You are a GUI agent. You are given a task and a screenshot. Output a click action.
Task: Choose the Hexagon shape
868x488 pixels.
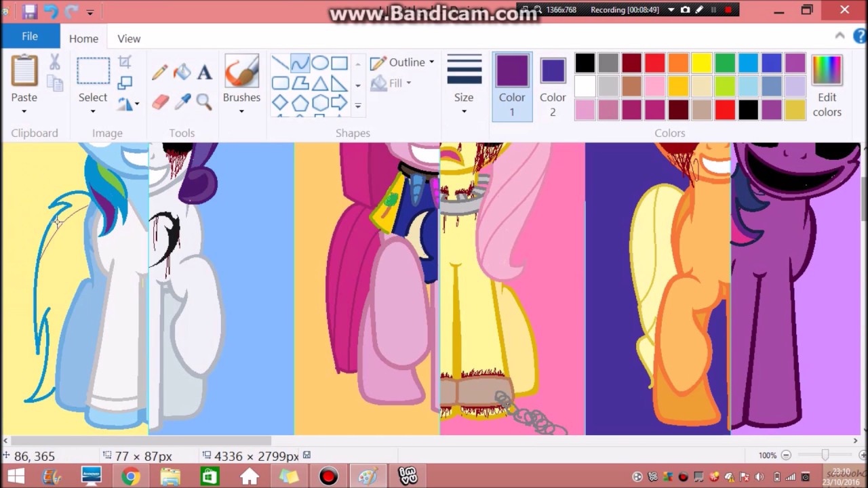(x=319, y=103)
